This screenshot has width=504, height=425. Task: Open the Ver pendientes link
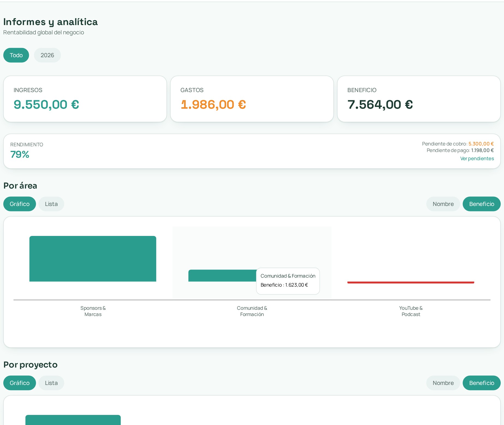(x=477, y=159)
